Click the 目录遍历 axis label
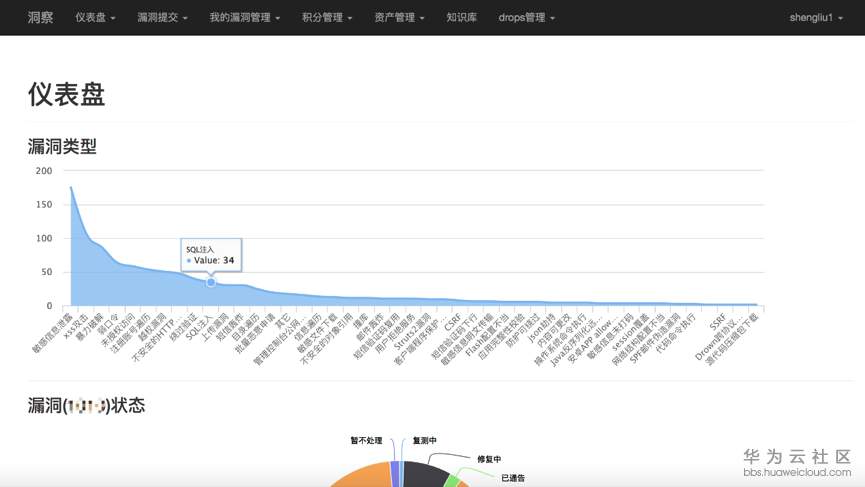The width and height of the screenshot is (865, 487). (x=245, y=327)
